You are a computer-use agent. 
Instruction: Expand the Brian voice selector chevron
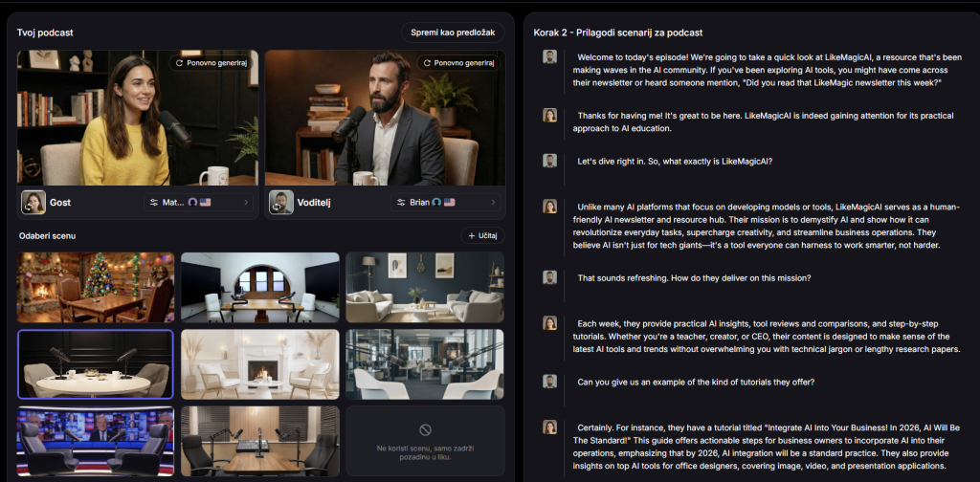[x=495, y=203]
